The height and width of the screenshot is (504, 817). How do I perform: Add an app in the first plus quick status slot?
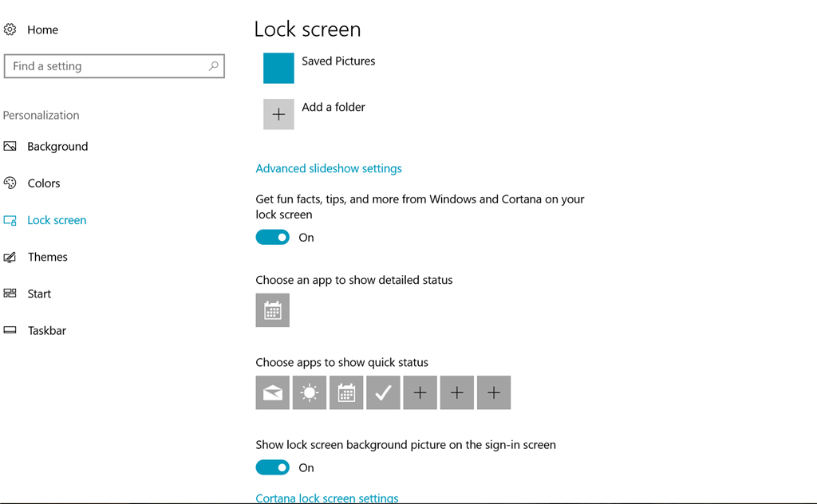click(x=420, y=392)
